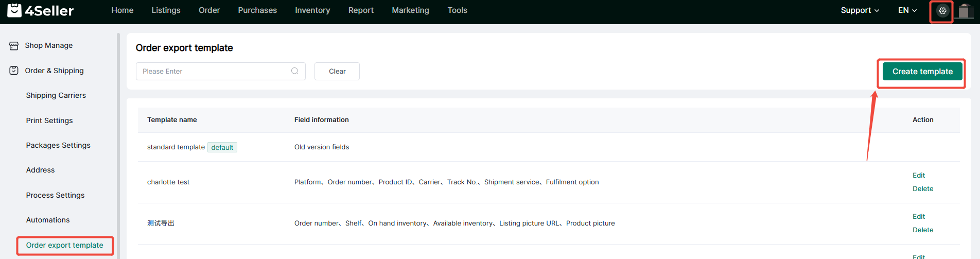Open the settings gear icon
The width and height of the screenshot is (980, 259).
942,11
